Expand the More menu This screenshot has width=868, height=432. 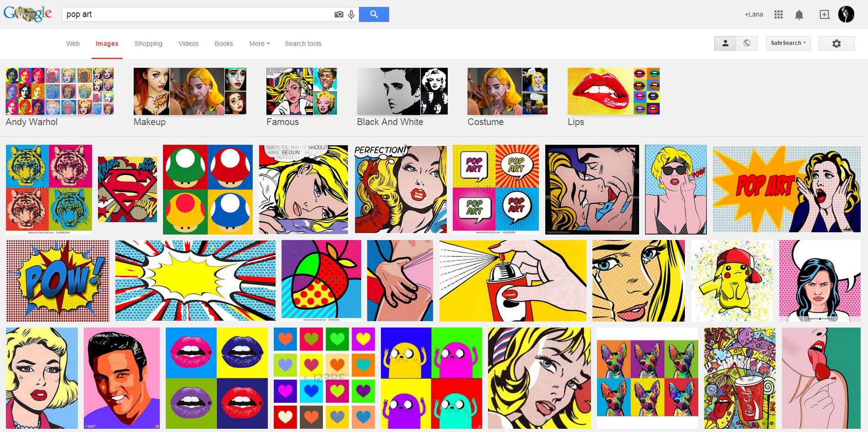click(x=260, y=44)
